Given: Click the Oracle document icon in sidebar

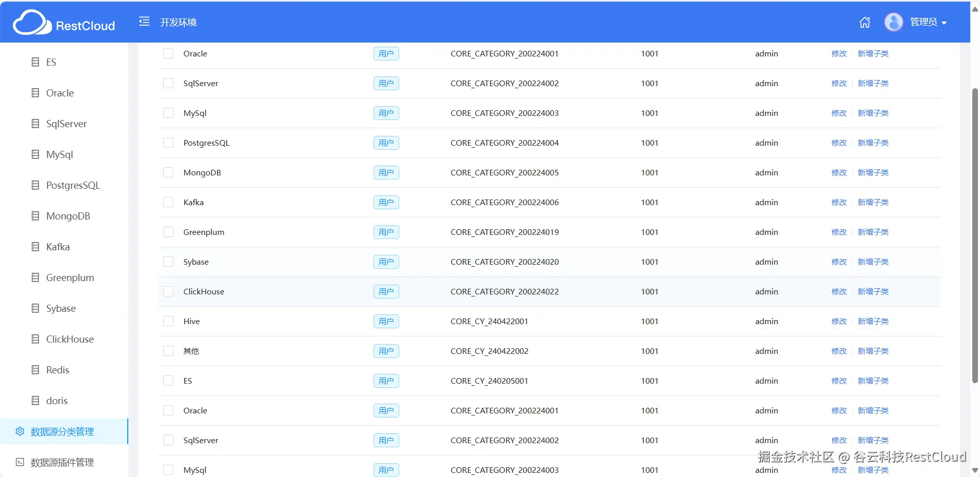Looking at the screenshot, I should point(35,93).
